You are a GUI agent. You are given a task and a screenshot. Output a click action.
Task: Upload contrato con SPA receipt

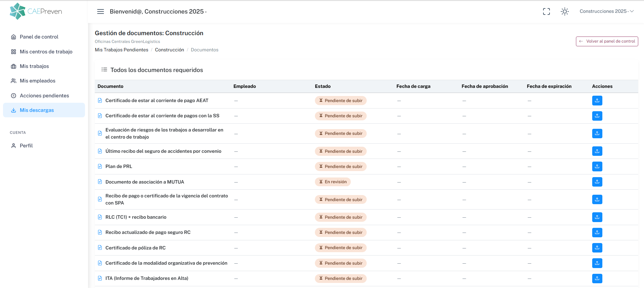pos(597,199)
